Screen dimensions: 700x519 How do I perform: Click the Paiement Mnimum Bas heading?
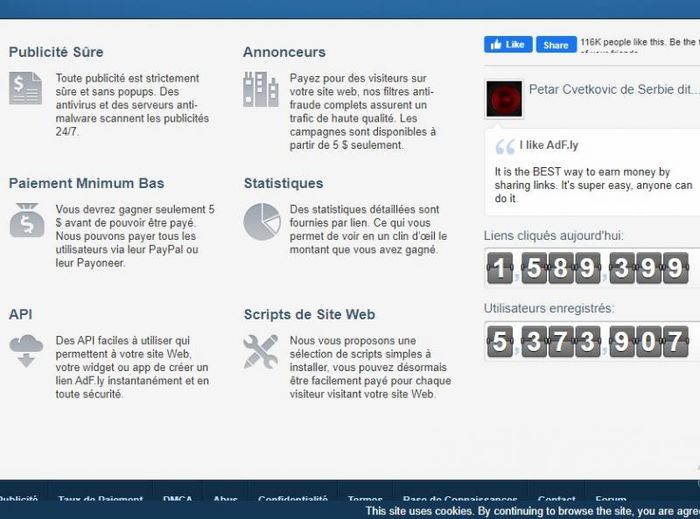point(87,183)
